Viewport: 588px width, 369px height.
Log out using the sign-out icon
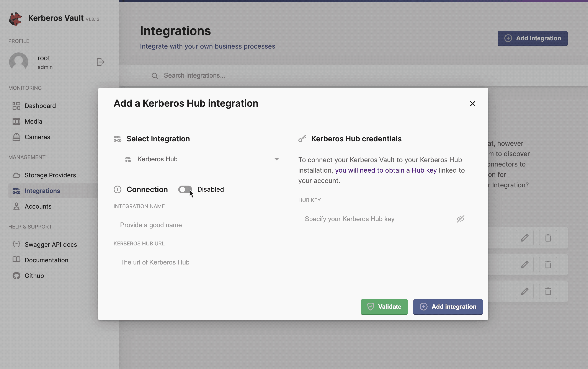[100, 62]
